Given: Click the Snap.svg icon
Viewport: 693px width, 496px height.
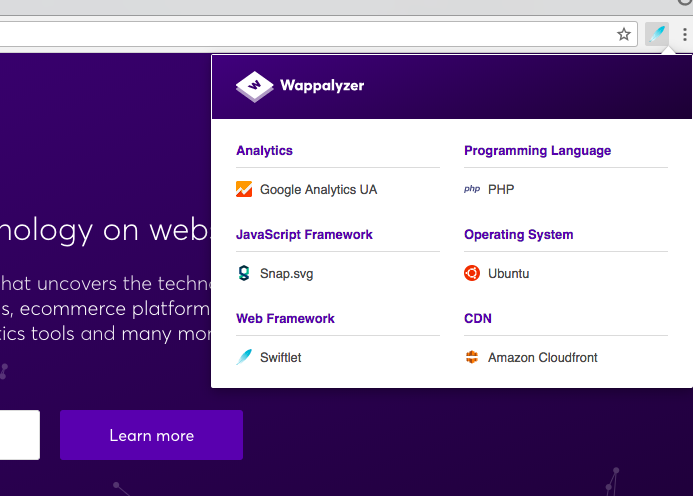Looking at the screenshot, I should pos(244,273).
